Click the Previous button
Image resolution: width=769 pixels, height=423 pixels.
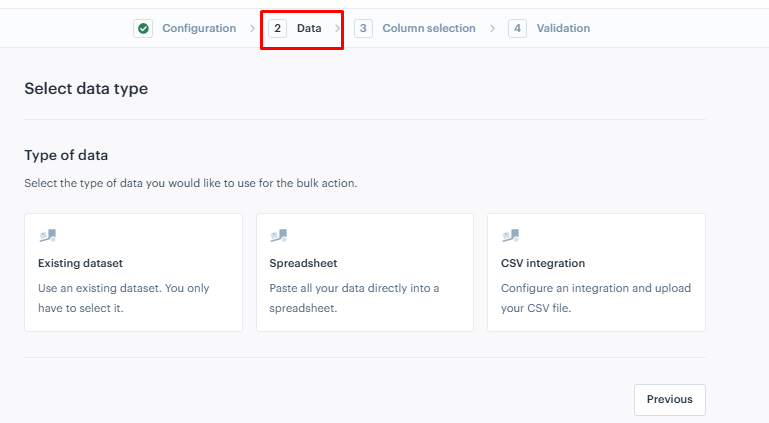coord(669,399)
